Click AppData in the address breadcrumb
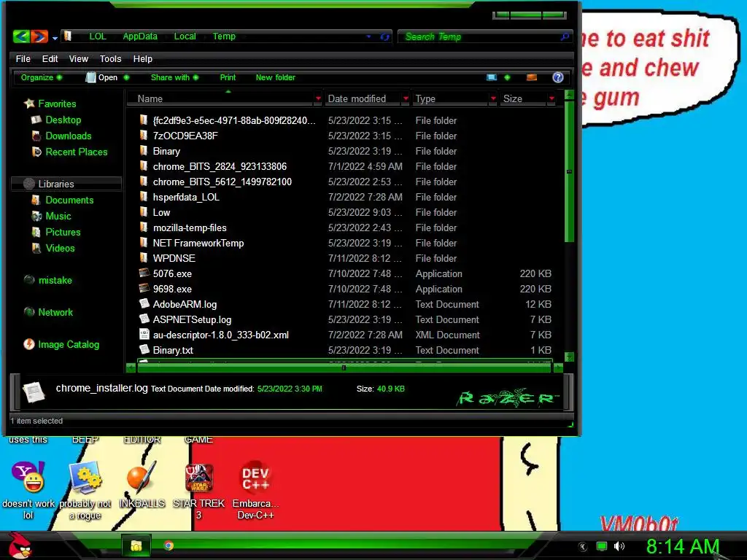Screen dimensions: 747x560 140,36
